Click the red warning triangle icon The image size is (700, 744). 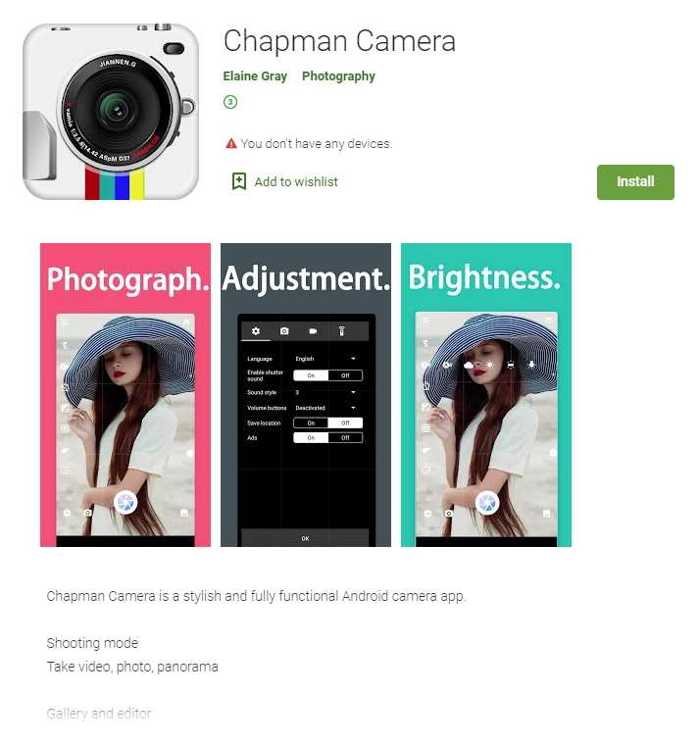pos(231,143)
